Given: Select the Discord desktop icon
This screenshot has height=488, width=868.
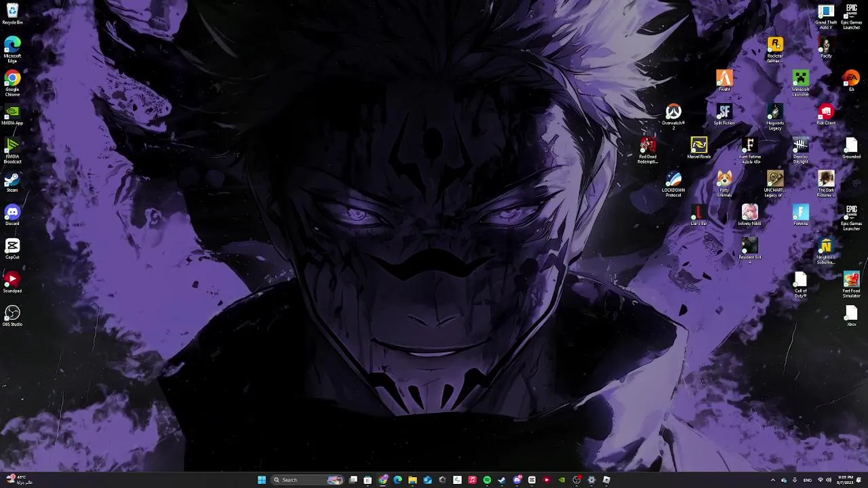Looking at the screenshot, I should point(12,216).
